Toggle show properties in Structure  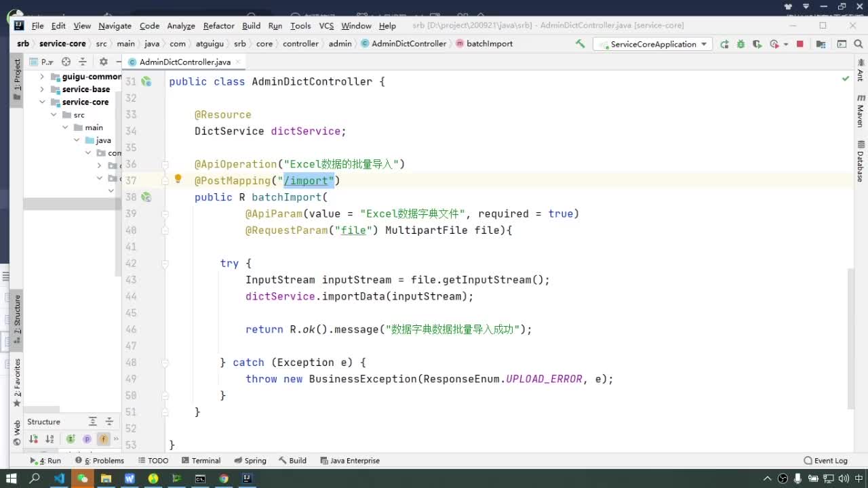click(x=87, y=439)
